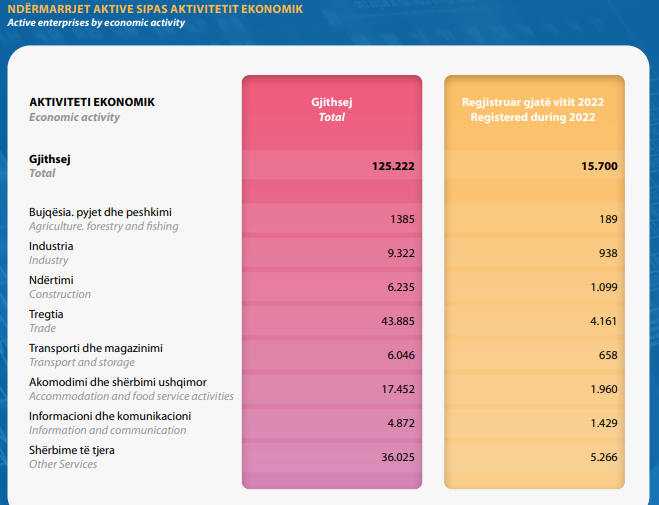
Task: Select the 938 industry registered cell
Action: 607,253
